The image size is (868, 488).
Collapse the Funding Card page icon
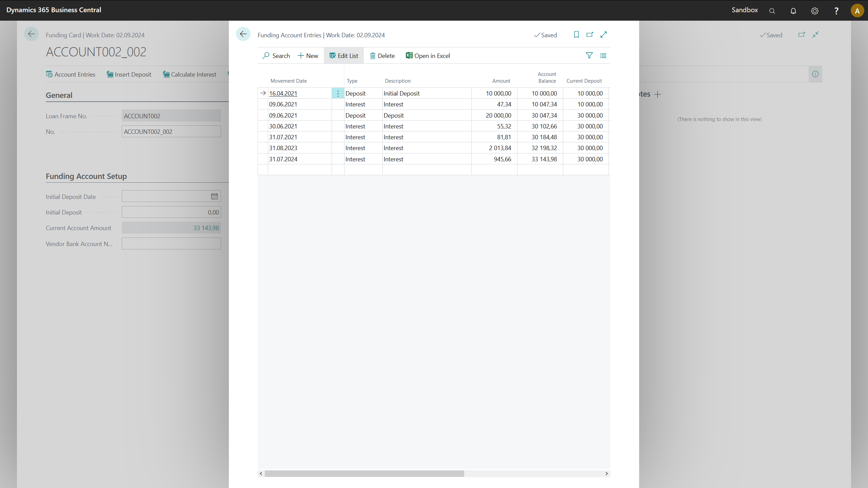[x=815, y=35]
